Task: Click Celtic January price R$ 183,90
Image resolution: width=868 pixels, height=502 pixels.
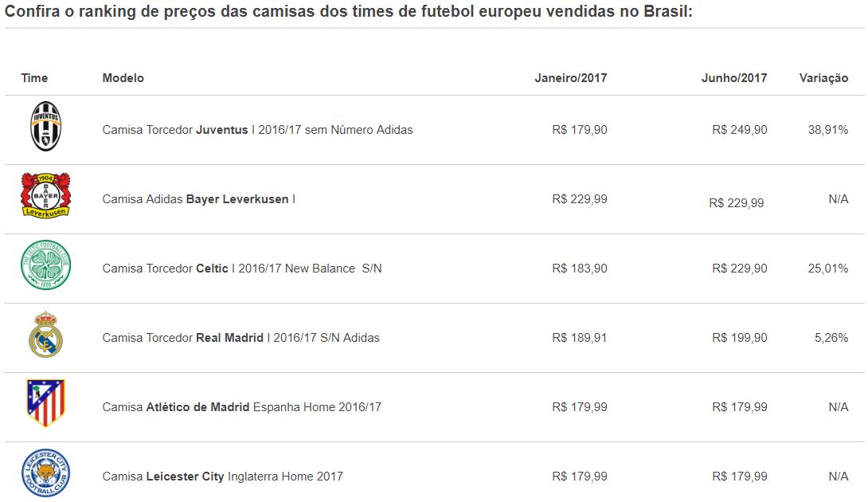Action: tap(579, 269)
